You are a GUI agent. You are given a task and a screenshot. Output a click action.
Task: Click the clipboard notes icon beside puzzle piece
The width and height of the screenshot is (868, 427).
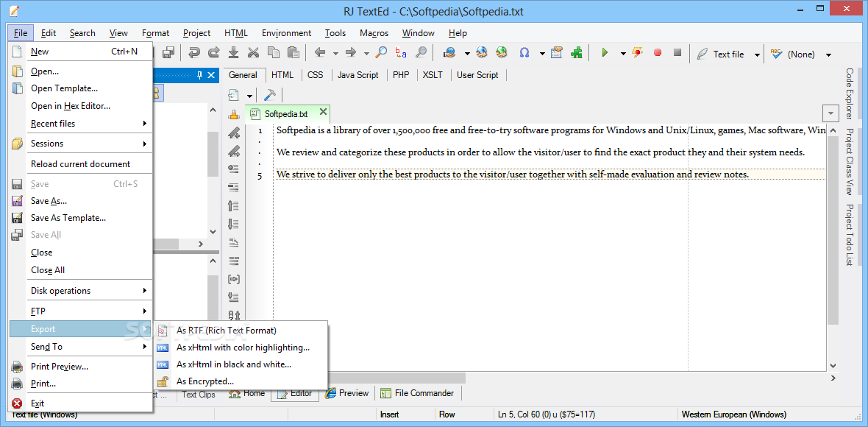(557, 53)
